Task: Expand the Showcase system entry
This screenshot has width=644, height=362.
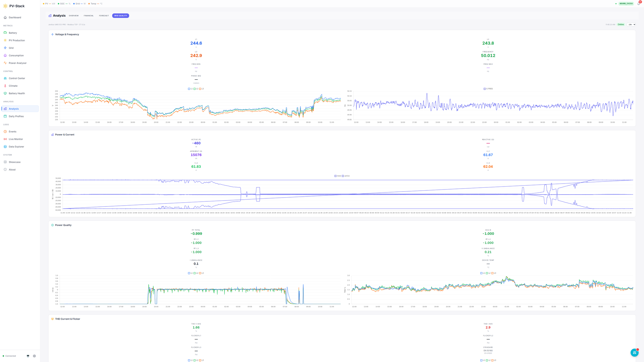Action: [x=14, y=162]
